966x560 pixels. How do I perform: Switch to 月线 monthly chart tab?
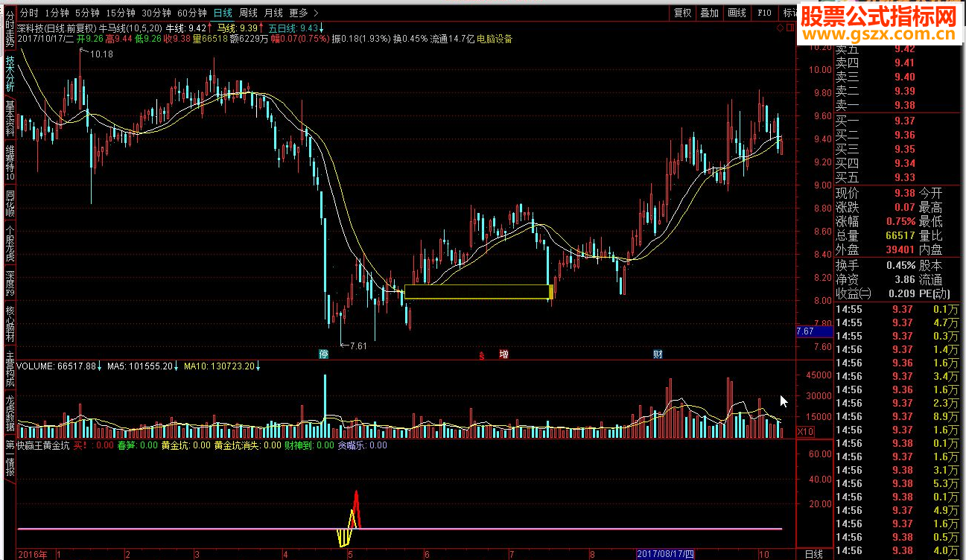(x=273, y=13)
